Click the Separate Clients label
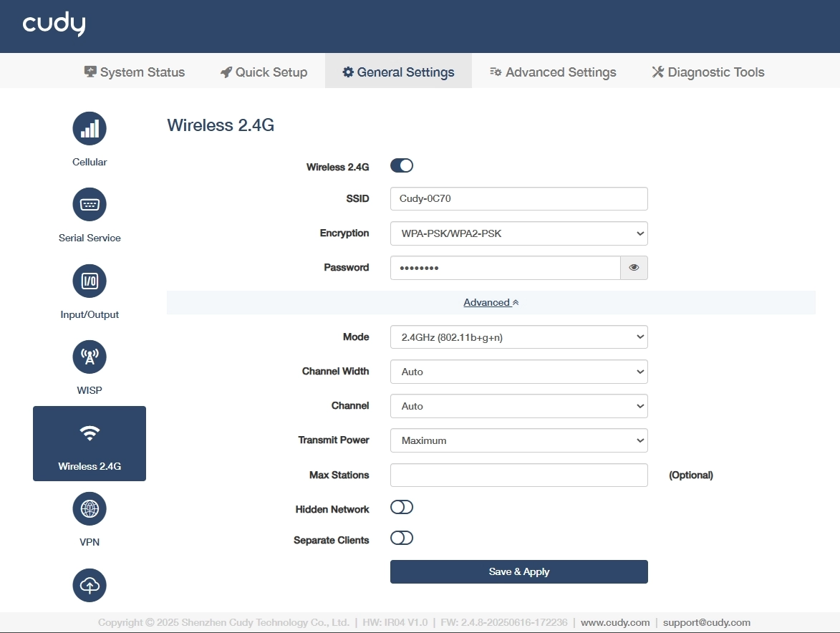Viewport: 840px width, 633px height. pyautogui.click(x=331, y=541)
